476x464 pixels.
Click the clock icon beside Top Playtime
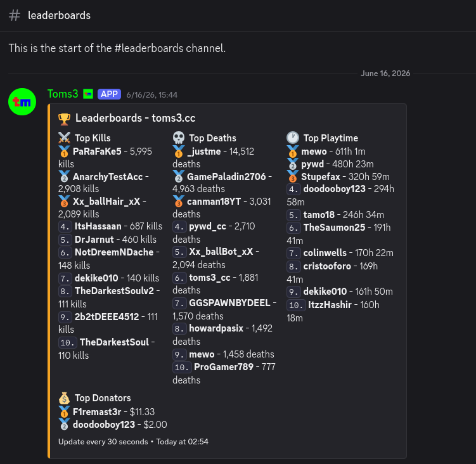[x=293, y=138]
